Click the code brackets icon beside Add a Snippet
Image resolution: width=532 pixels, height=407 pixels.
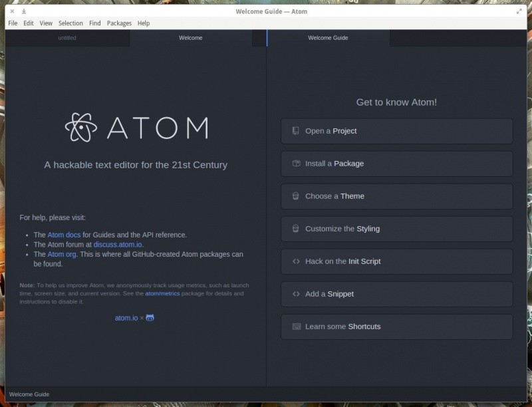click(x=296, y=294)
